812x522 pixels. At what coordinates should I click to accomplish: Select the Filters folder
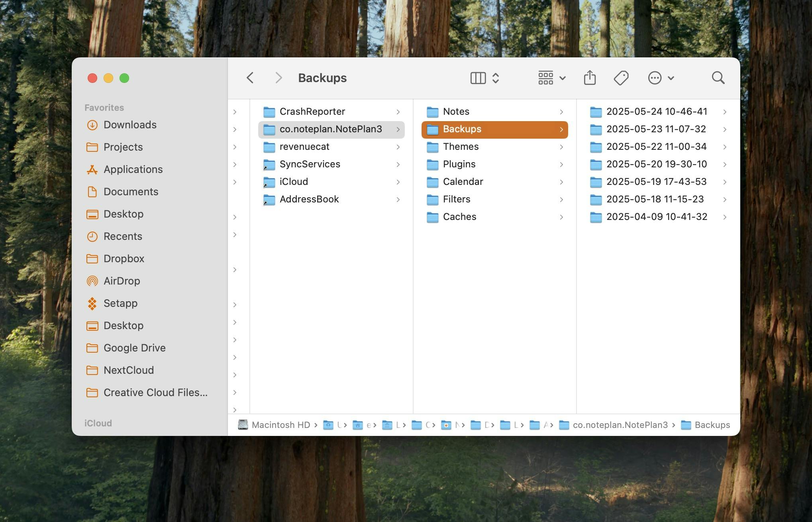[x=494, y=199]
